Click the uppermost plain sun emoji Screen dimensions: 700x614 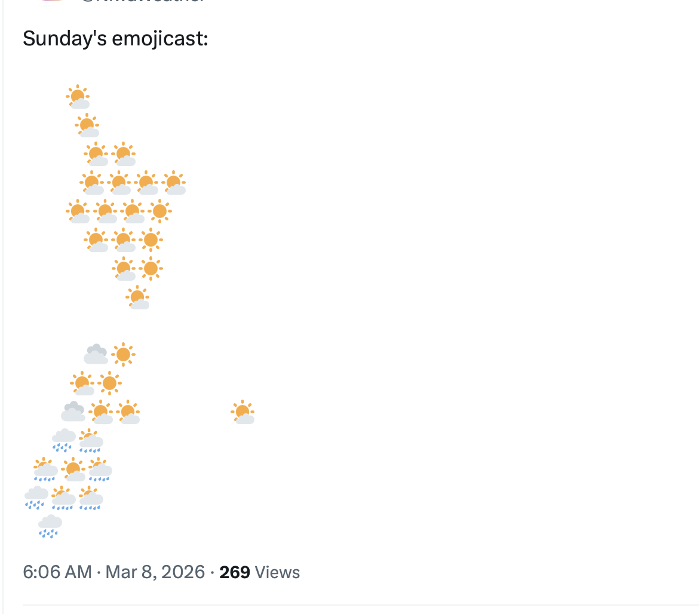[x=159, y=210]
